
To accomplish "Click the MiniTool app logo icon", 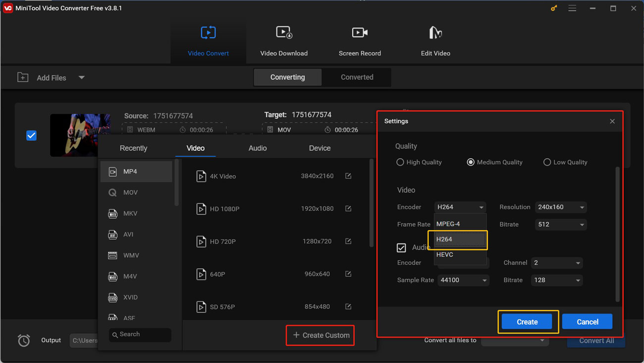I will click(x=8, y=8).
